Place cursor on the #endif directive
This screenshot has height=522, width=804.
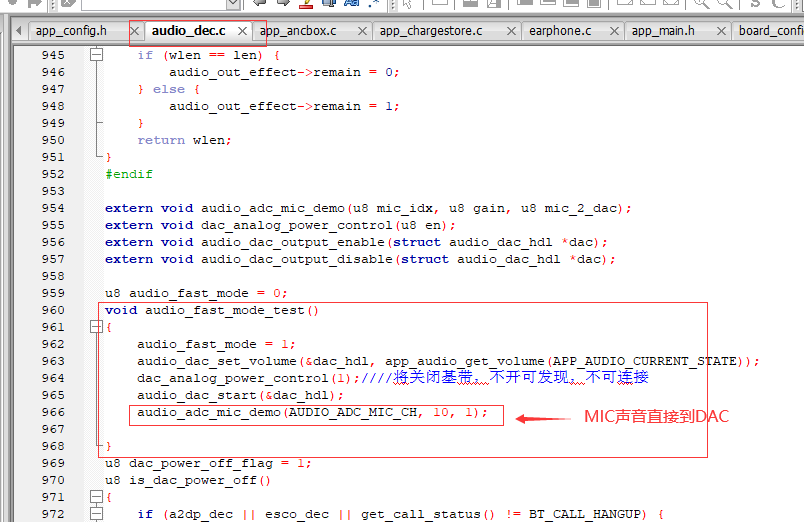point(129,174)
